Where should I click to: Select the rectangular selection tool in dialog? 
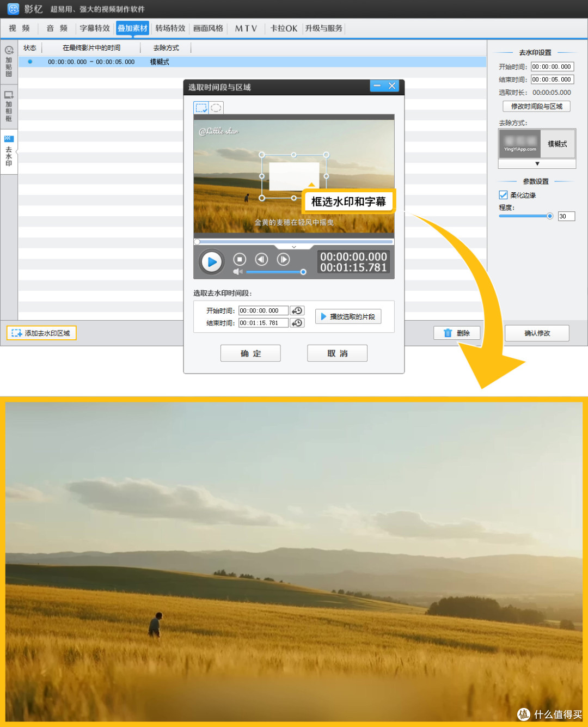(x=201, y=108)
